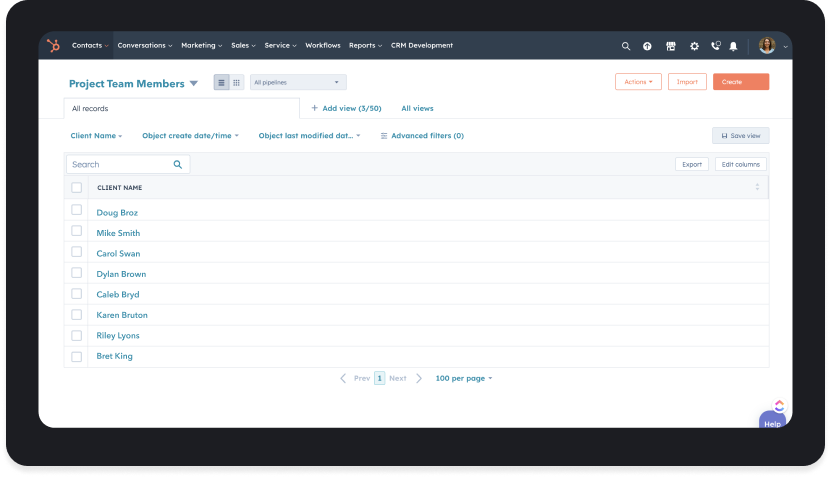Screen dimensions: 831x478
Task: Open the Contacts menu
Action: pyautogui.click(x=90, y=46)
